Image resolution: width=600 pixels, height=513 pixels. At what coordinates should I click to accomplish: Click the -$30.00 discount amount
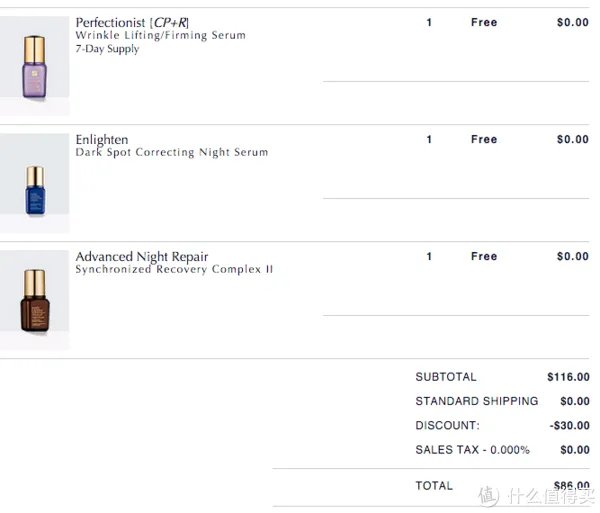coord(570,426)
